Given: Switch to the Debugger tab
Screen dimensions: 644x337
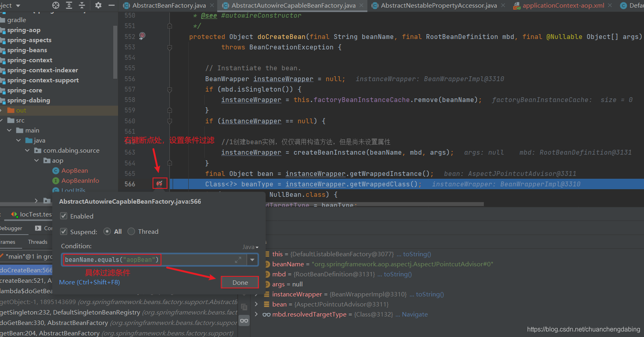Looking at the screenshot, I should pyautogui.click(x=11, y=228).
